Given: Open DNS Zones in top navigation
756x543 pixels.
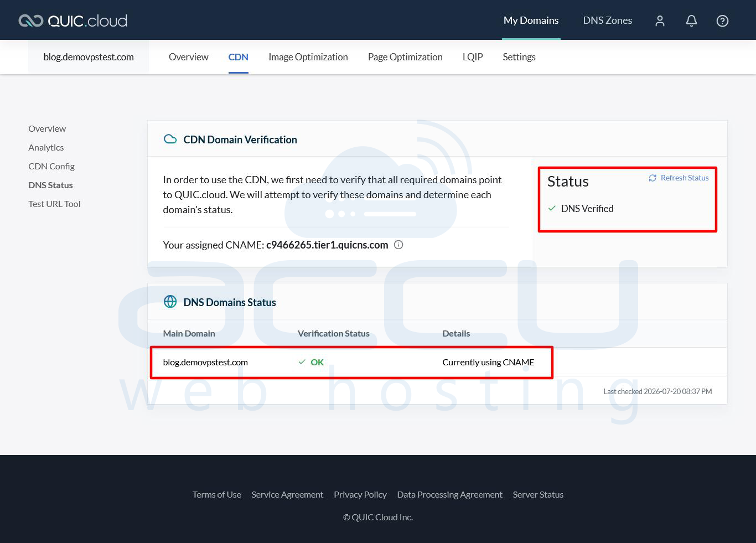Looking at the screenshot, I should pyautogui.click(x=608, y=20).
